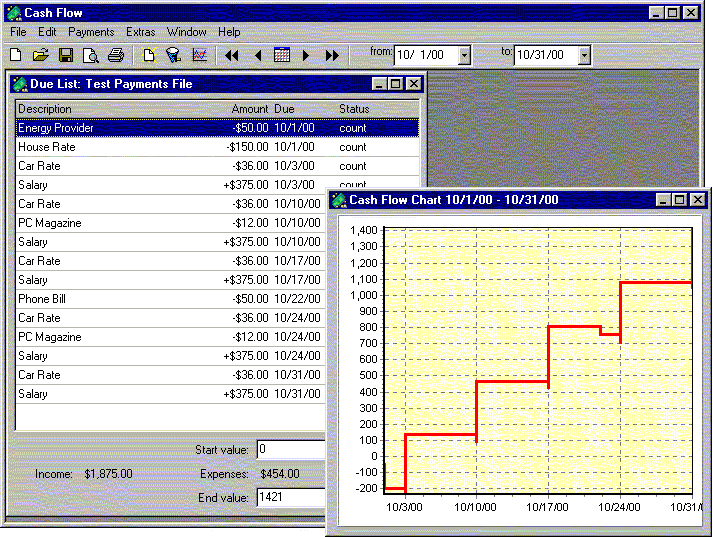
Task: Click the Status column header
Action: coord(354,109)
